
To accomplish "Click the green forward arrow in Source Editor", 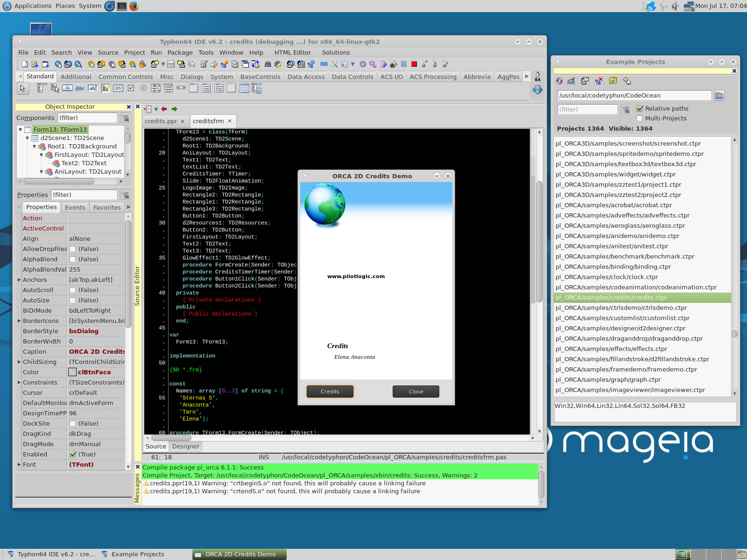I will [175, 109].
